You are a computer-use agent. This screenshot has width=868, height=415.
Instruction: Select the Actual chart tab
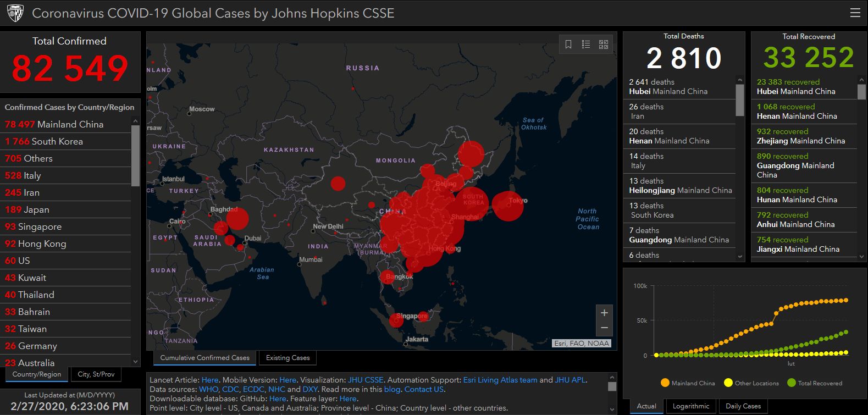point(646,406)
